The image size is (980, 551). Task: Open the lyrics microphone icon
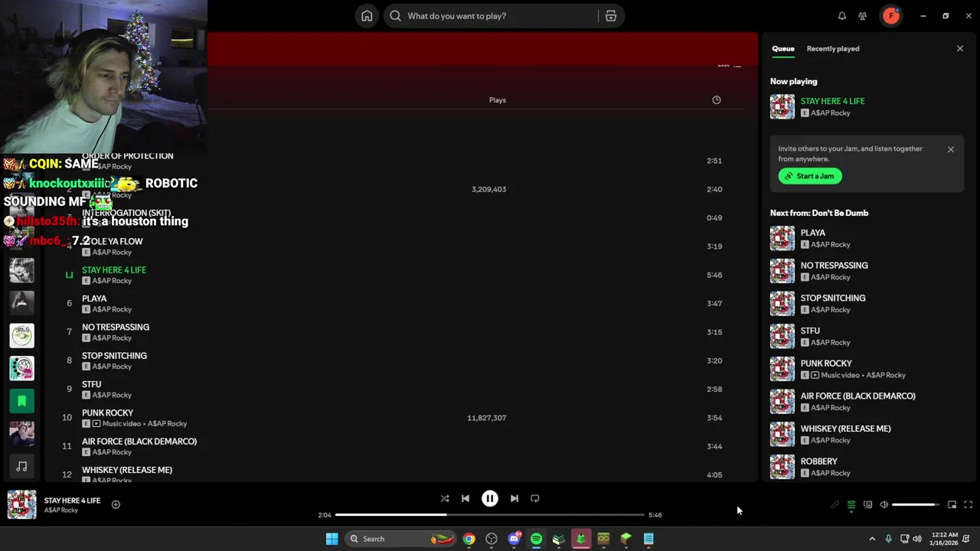[835, 505]
